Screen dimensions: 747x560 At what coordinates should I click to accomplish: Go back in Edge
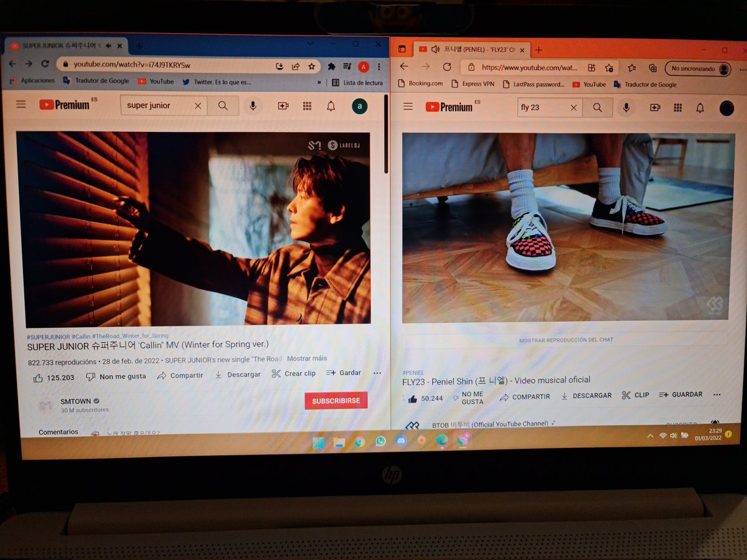pos(404,67)
